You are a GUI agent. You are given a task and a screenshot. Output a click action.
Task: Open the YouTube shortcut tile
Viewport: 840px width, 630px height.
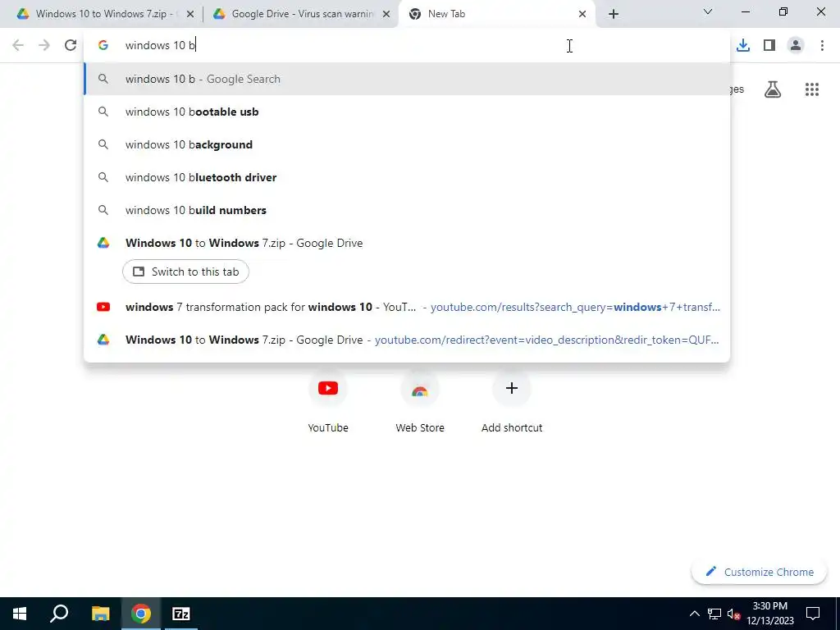pos(328,399)
